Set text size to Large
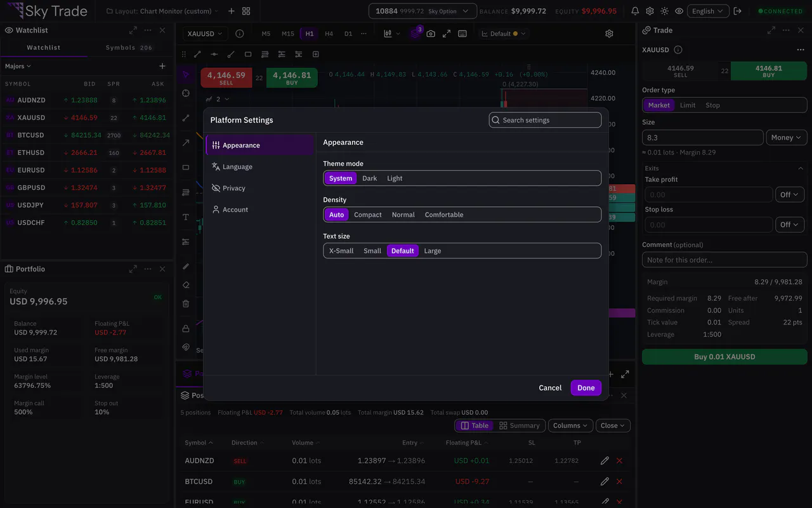Image resolution: width=812 pixels, height=508 pixels. click(433, 251)
